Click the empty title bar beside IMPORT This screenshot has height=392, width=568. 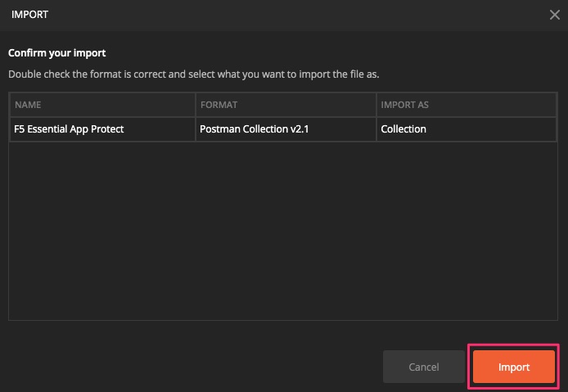click(297, 15)
